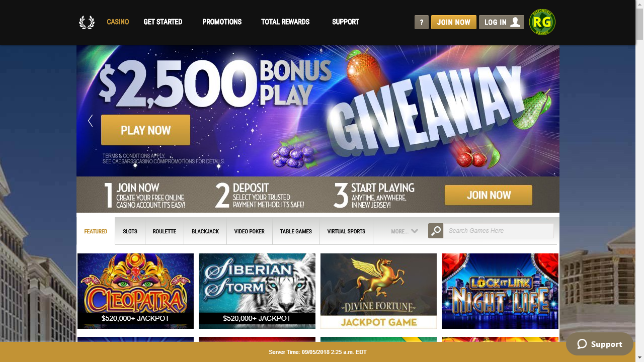Open the PROMOTIONS menu
The height and width of the screenshot is (362, 644).
tap(222, 22)
